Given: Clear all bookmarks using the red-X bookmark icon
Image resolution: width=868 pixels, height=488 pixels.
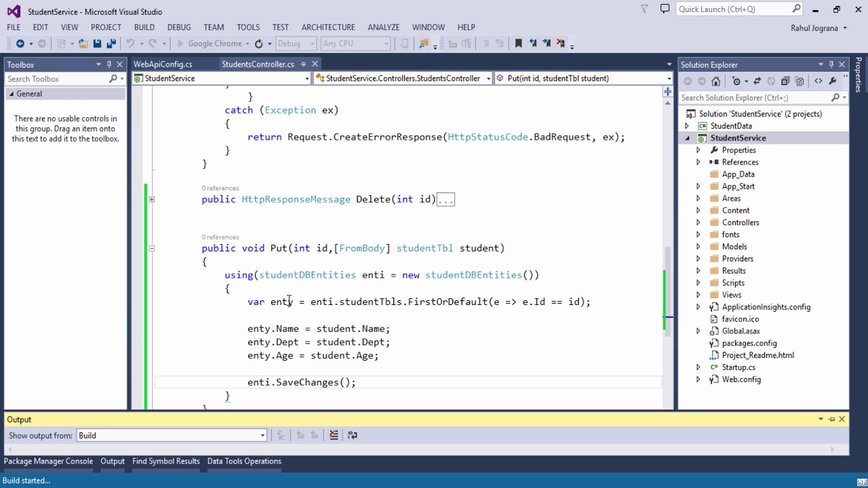Looking at the screenshot, I should (561, 43).
